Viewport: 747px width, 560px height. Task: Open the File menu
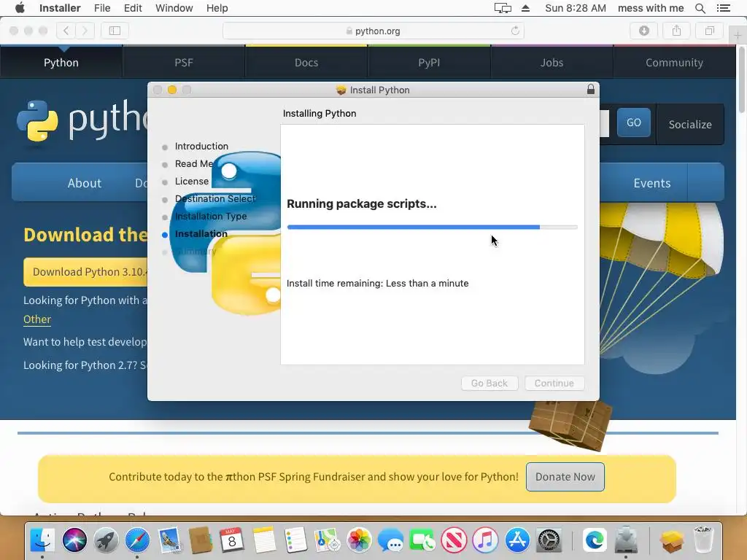click(x=102, y=8)
